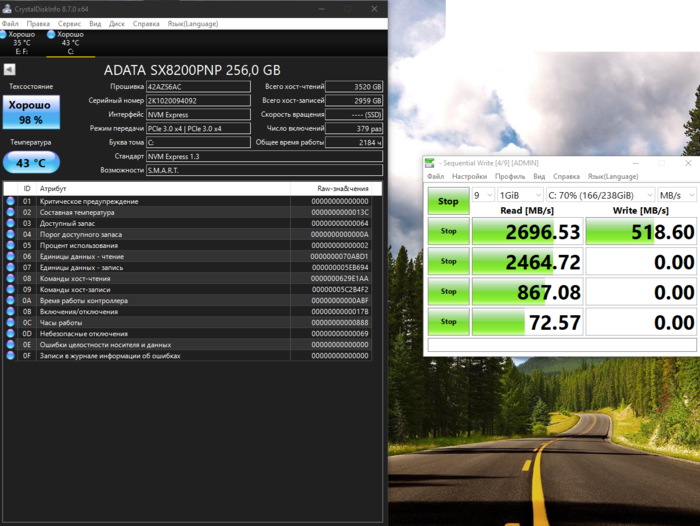Open Справка menu in CrystalDiskInfo
700x526 pixels.
[x=146, y=24]
